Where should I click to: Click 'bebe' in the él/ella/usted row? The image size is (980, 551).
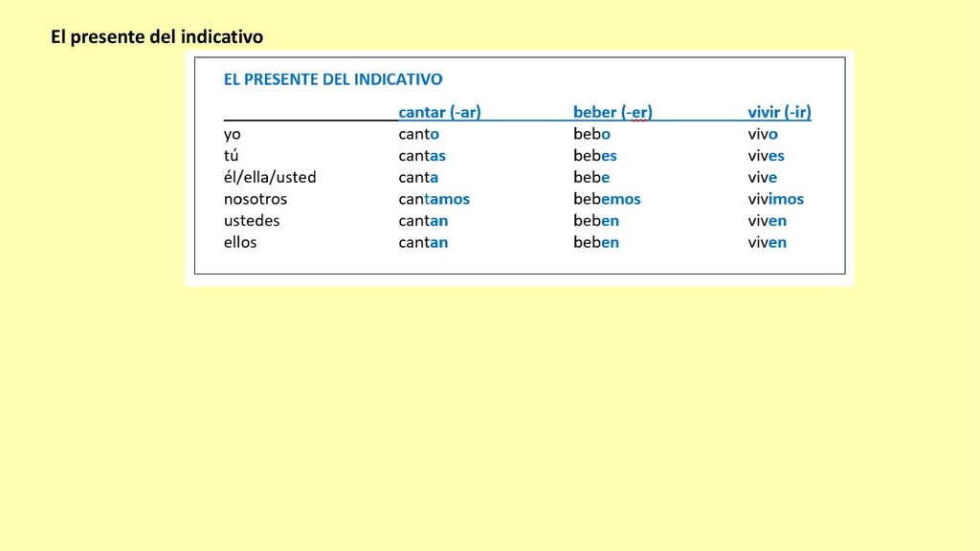pyautogui.click(x=591, y=177)
